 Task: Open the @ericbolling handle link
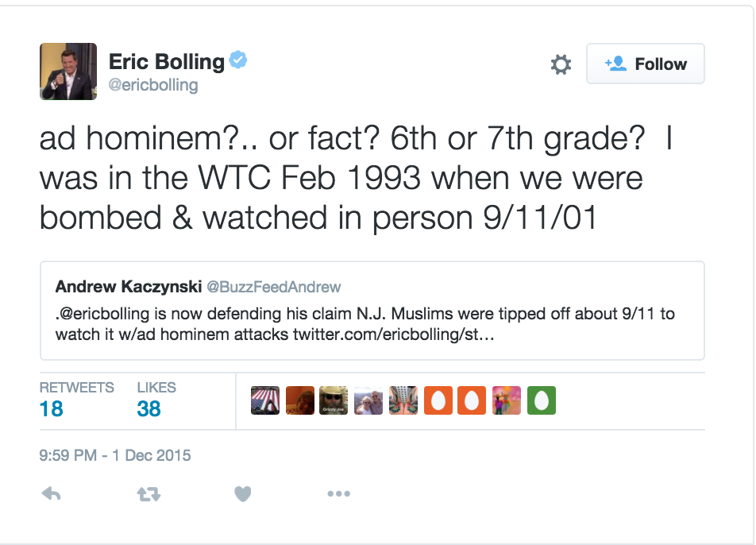(152, 85)
